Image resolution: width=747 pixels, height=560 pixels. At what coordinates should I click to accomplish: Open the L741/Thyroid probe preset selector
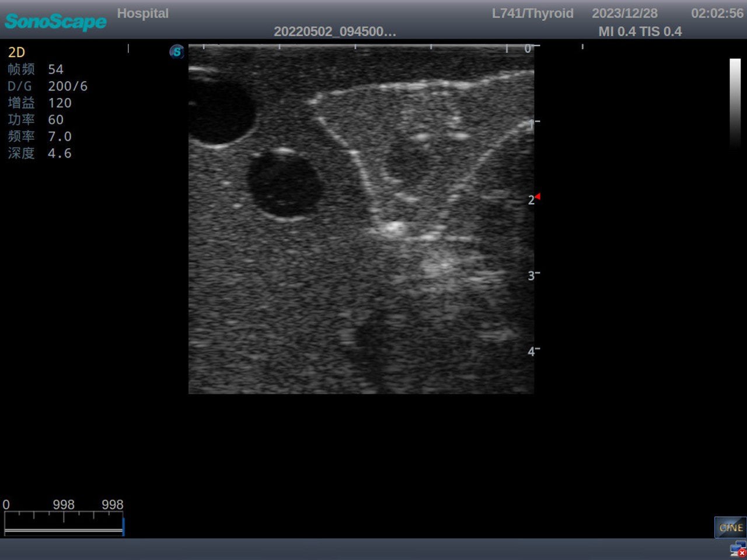coord(532,13)
